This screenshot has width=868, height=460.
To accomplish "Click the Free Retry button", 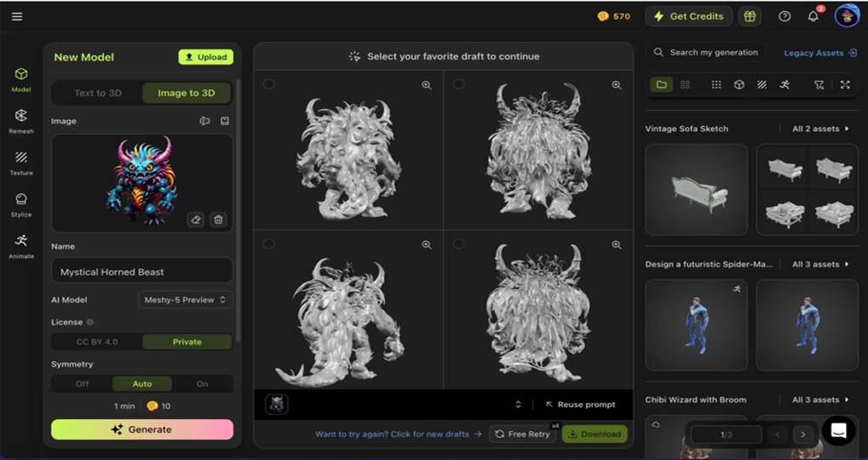I will pos(522,434).
